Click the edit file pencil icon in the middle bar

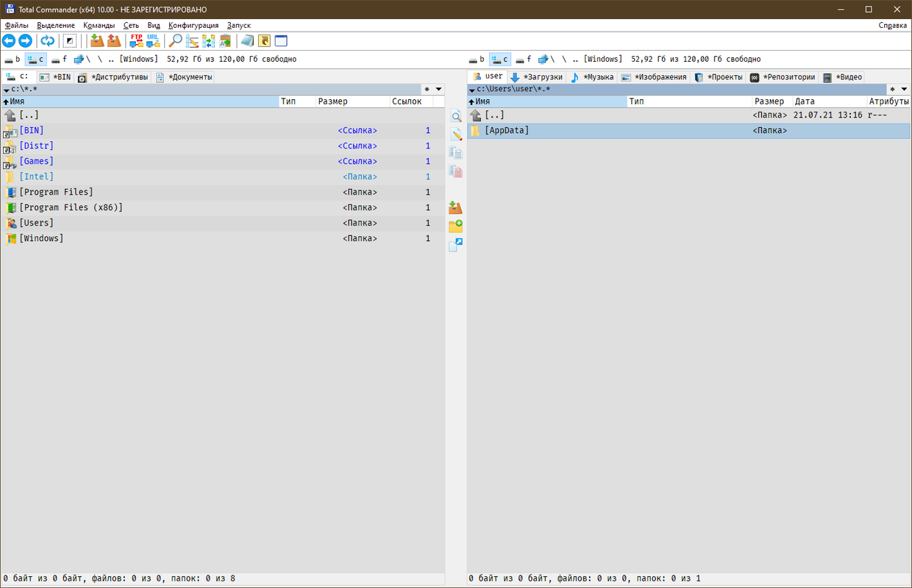coord(456,135)
